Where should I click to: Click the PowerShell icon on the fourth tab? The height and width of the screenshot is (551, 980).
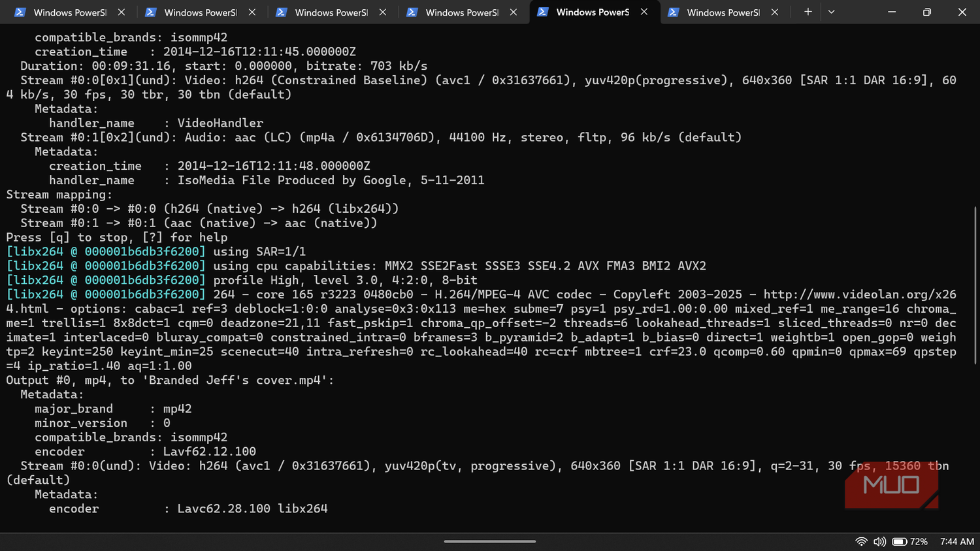tap(412, 12)
